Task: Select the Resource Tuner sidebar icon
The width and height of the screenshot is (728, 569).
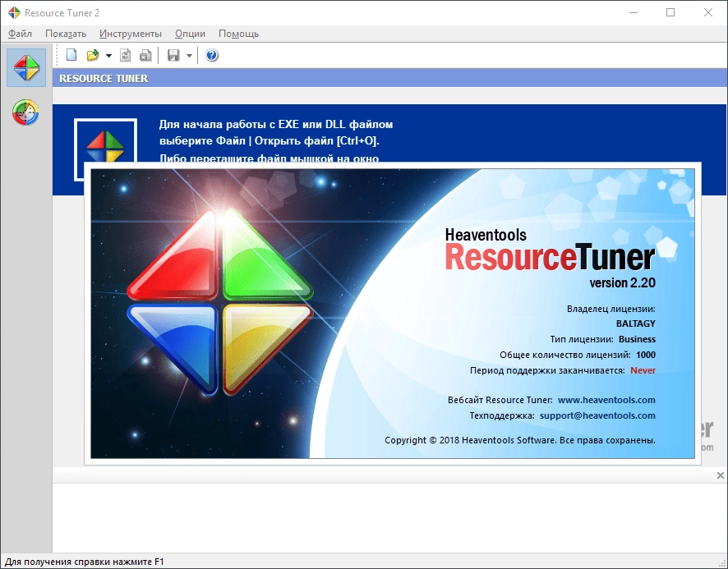Action: (x=26, y=68)
